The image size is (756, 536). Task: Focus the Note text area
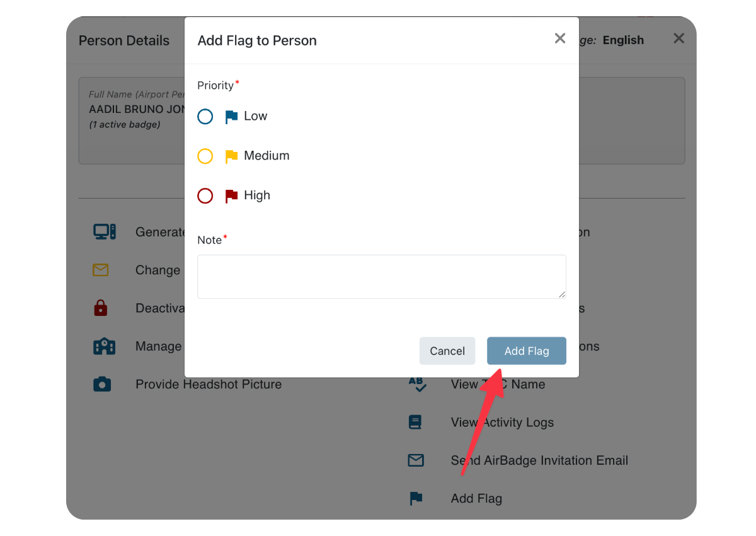[381, 276]
